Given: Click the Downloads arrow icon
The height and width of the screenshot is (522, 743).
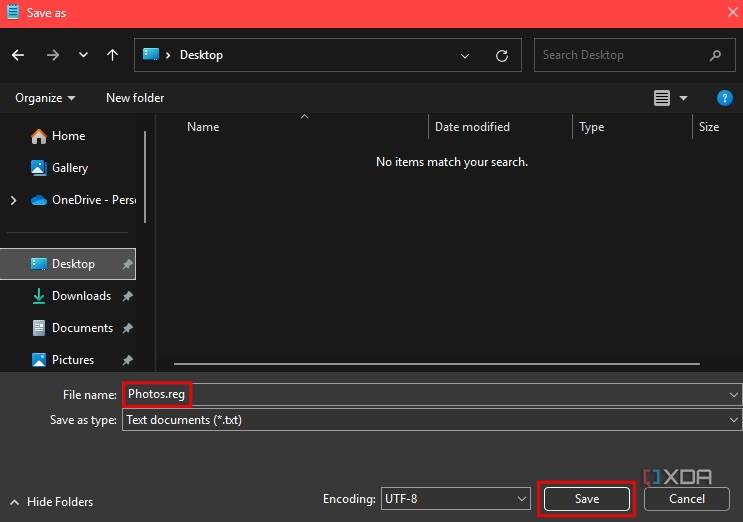Looking at the screenshot, I should click(39, 296).
